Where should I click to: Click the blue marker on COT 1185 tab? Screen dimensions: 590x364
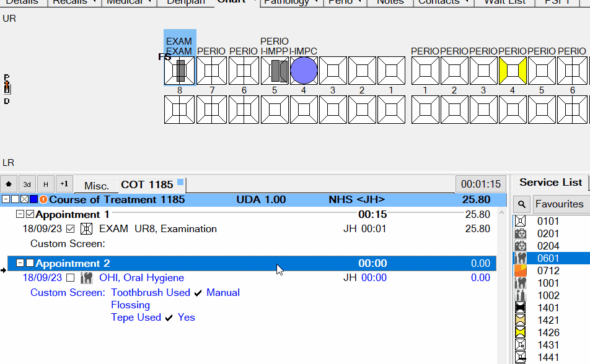(x=180, y=182)
